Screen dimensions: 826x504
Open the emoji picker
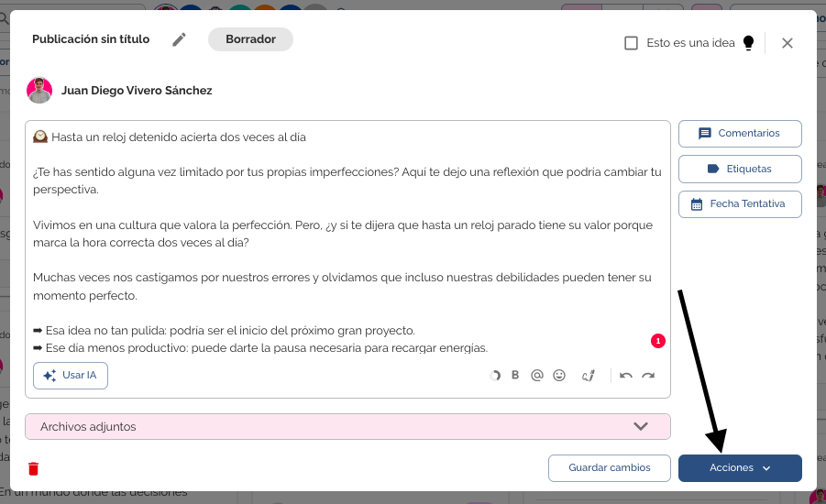click(559, 375)
